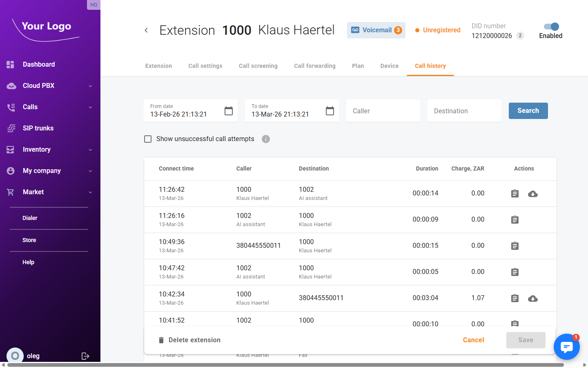Disable the Enabled extension toggle
This screenshot has width=588, height=368.
click(x=550, y=26)
